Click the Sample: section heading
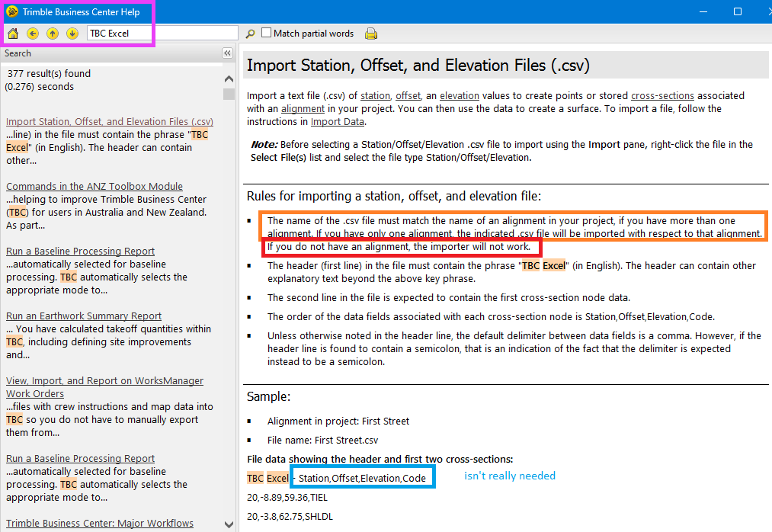This screenshot has width=772, height=532. point(268,396)
